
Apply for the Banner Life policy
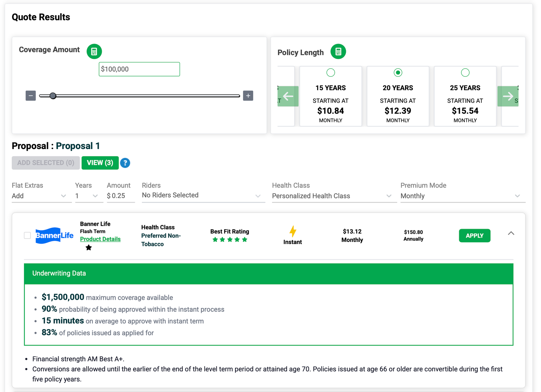tap(474, 236)
